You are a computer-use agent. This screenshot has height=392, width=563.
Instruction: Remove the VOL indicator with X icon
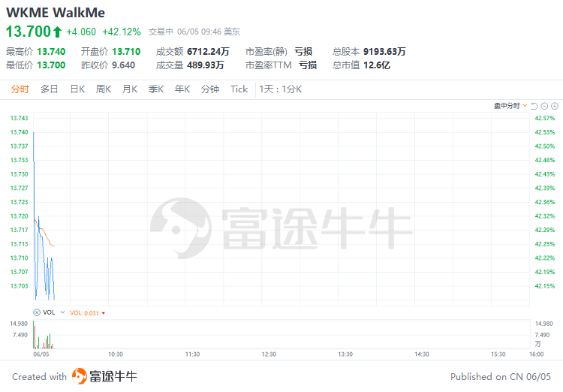point(37,312)
